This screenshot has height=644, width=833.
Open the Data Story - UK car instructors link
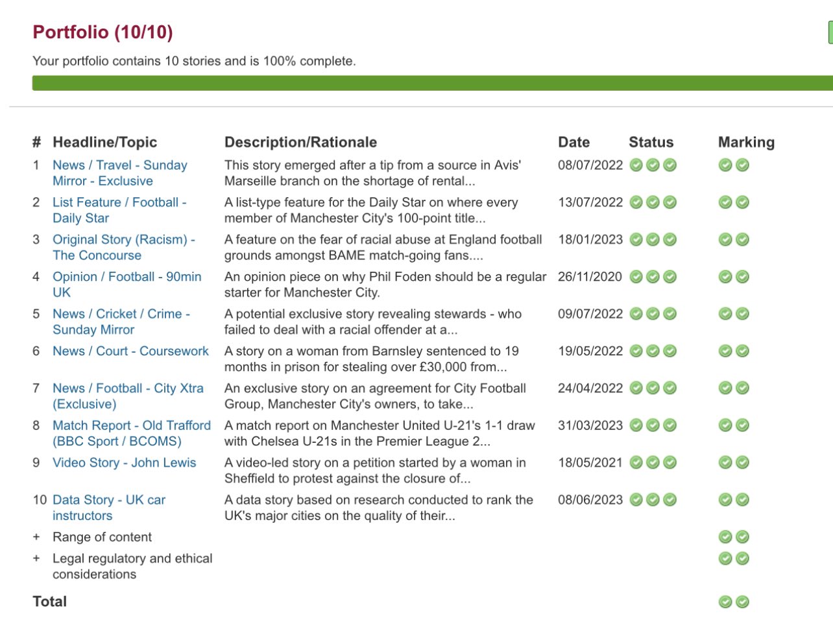coord(108,499)
